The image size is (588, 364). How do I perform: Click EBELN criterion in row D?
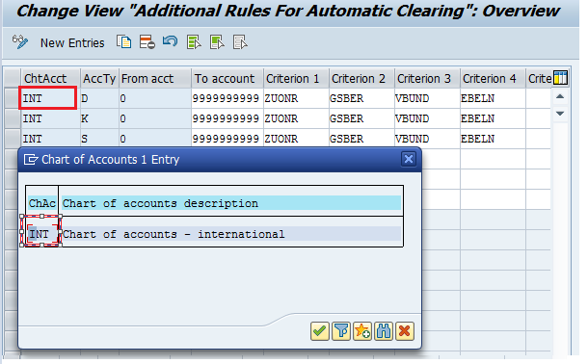point(493,98)
